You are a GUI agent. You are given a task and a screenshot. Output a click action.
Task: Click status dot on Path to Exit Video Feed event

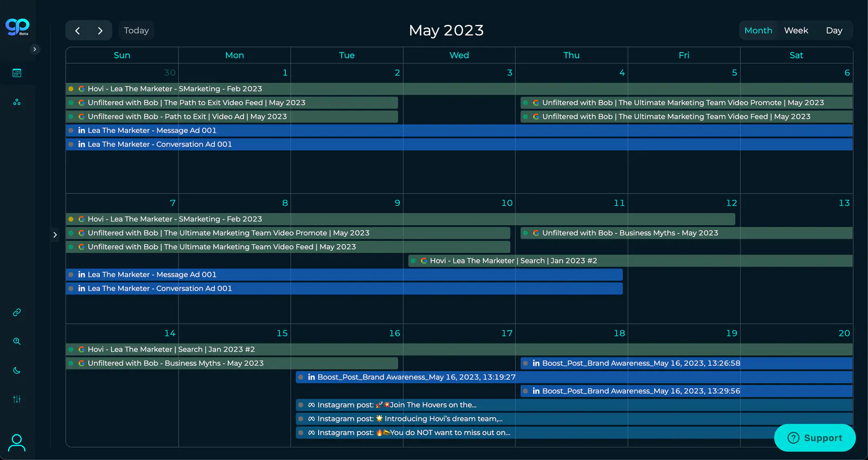(71, 103)
